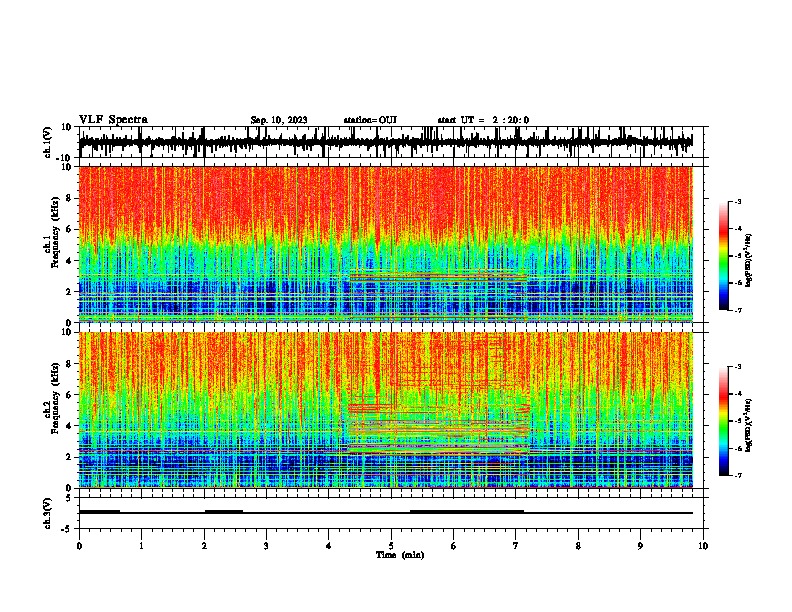This screenshot has height=612, width=792.
Task: Click the thick ch.3 segment starting at 0 min
Action: point(100,512)
